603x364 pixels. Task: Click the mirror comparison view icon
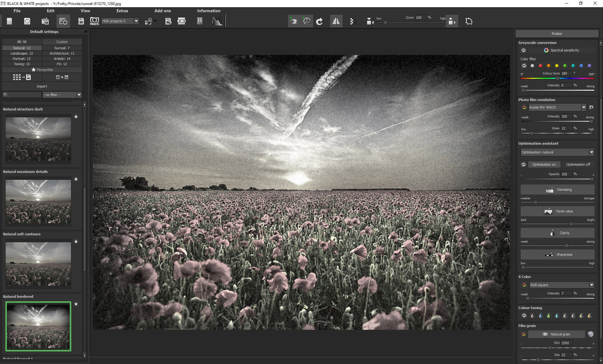tap(336, 21)
